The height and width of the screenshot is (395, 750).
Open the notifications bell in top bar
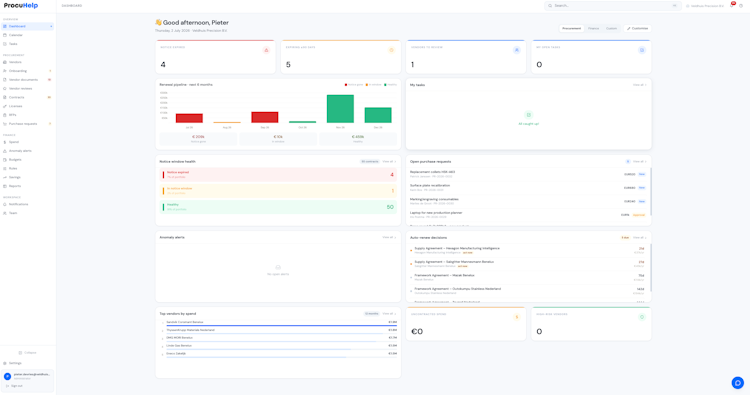pos(732,5)
